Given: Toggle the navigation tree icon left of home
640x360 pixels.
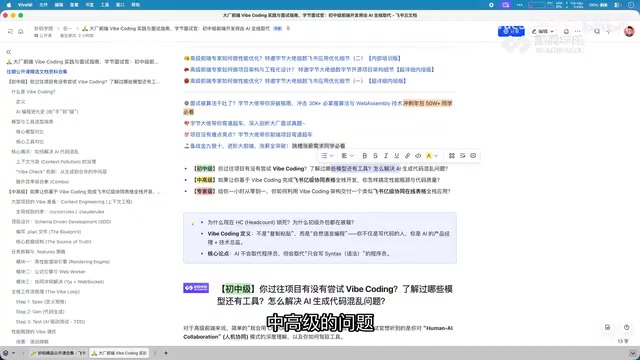Looking at the screenshot, I should tap(10, 31).
